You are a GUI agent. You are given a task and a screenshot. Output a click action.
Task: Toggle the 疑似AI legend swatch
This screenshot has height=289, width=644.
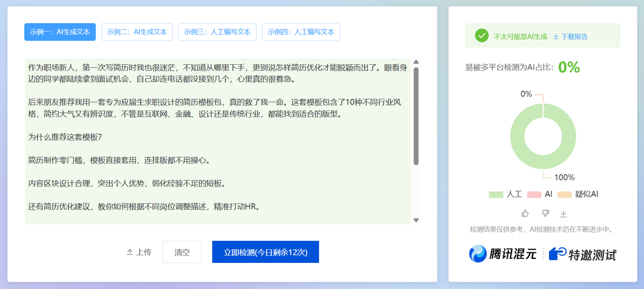pyautogui.click(x=565, y=195)
